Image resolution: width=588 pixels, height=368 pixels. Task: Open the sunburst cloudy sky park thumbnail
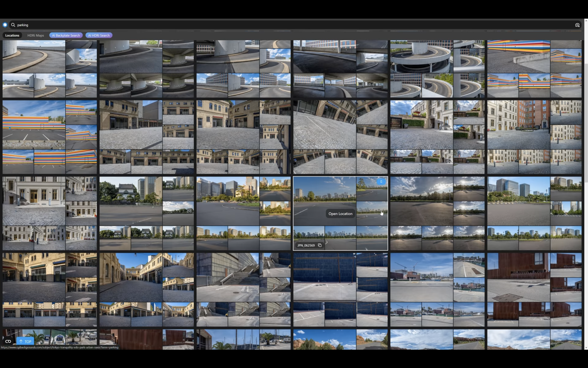(421, 201)
